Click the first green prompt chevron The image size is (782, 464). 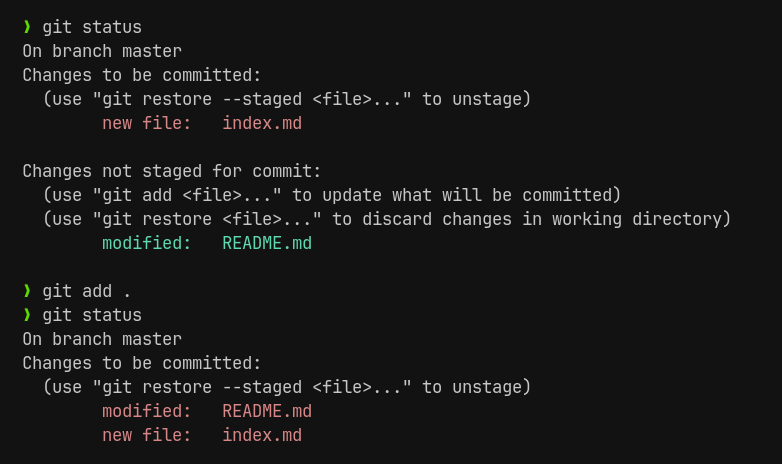(27, 27)
